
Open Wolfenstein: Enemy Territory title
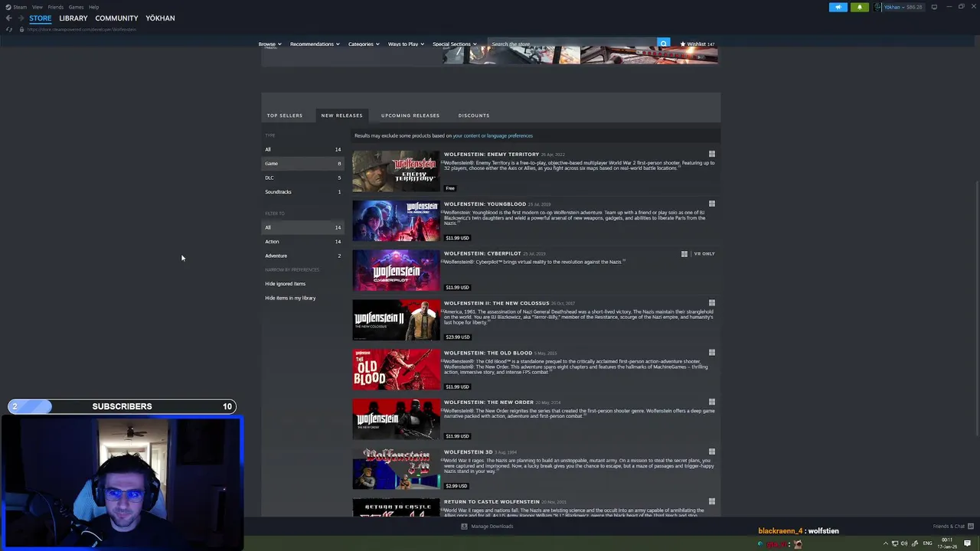pos(492,155)
